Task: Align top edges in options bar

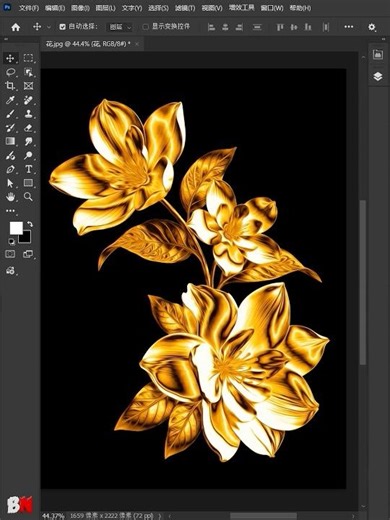Action: (x=280, y=27)
